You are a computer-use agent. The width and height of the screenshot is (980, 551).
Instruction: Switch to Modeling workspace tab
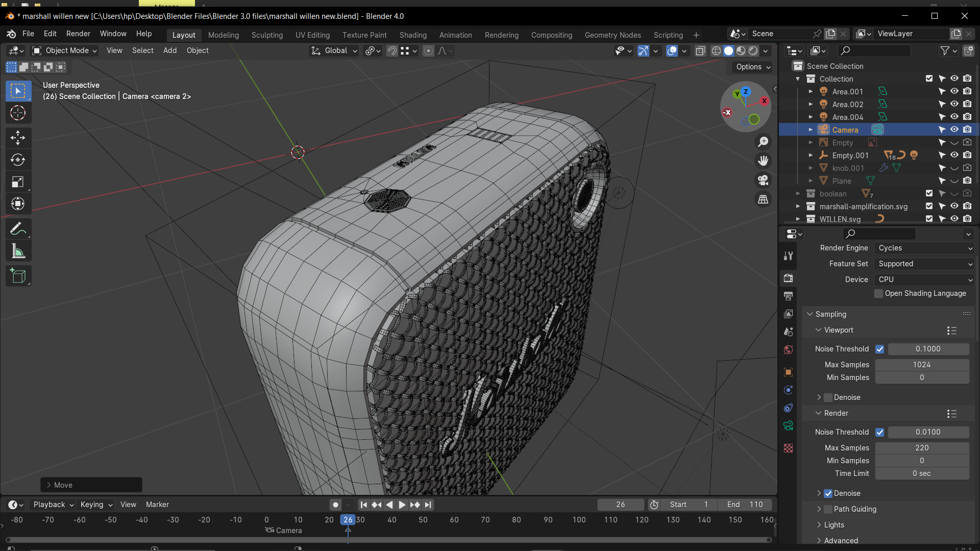[x=224, y=35]
